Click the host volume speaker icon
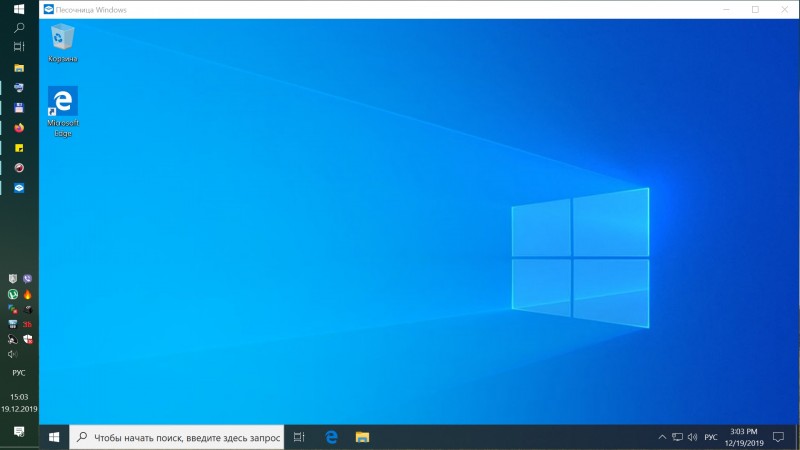Viewport: 800px width, 450px height. coord(13,354)
